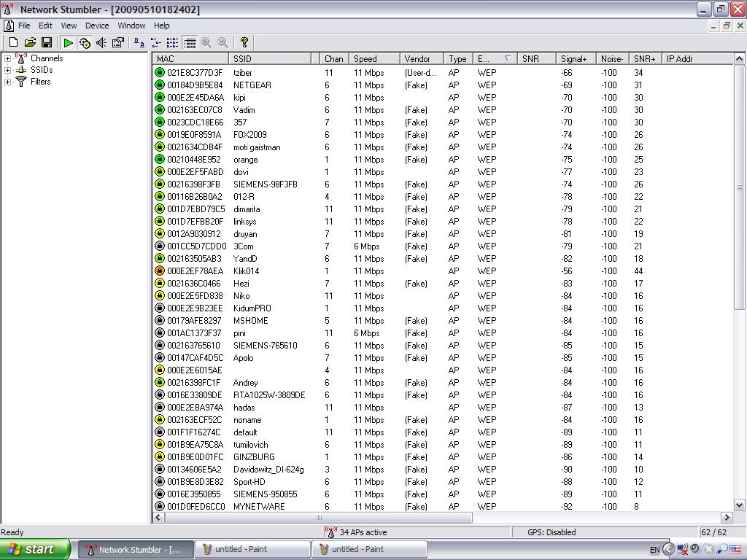Image resolution: width=747 pixels, height=560 pixels.
Task: Switch to Large Icons view in toolbar
Action: coord(139,43)
